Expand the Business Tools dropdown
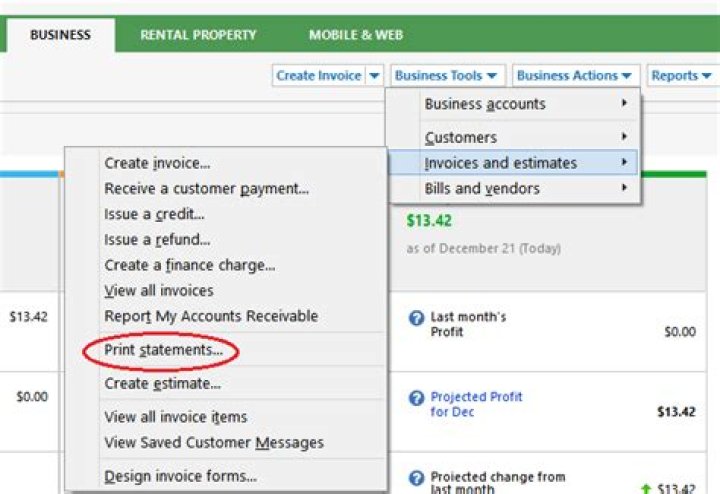Viewport: 720px width, 494px height. click(x=446, y=76)
